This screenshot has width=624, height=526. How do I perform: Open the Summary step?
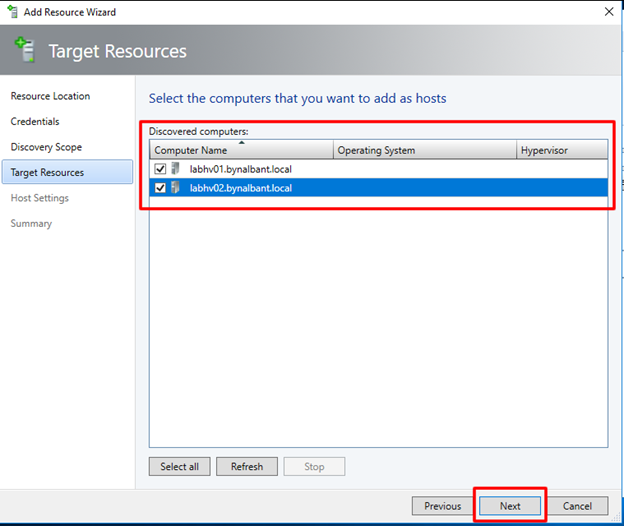[x=31, y=223]
